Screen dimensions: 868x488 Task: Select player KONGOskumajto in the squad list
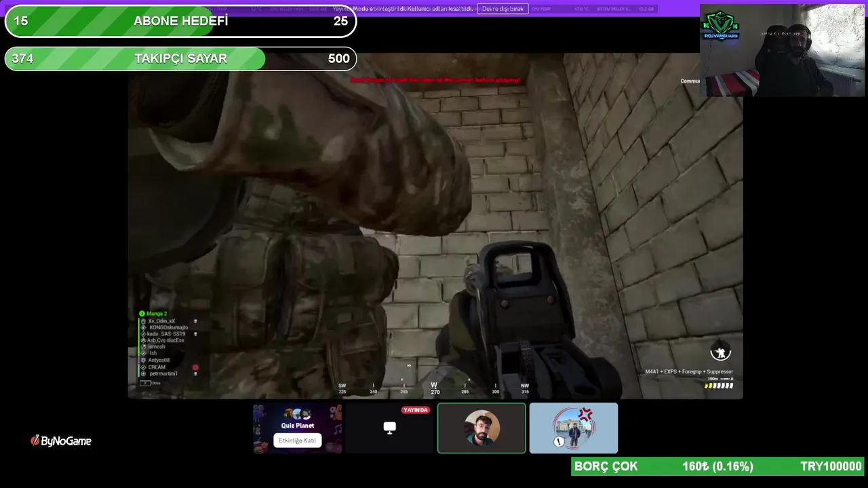point(168,327)
